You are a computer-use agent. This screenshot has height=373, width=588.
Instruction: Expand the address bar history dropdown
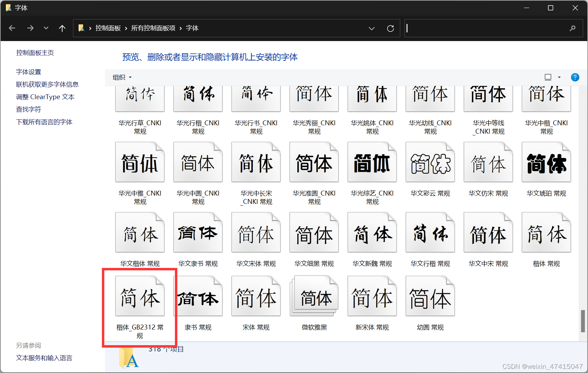[372, 28]
